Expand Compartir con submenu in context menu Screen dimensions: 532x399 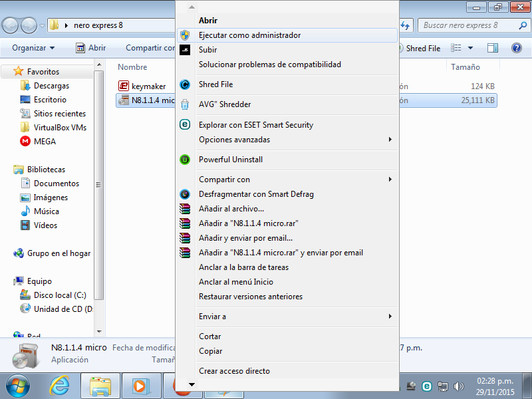click(287, 180)
